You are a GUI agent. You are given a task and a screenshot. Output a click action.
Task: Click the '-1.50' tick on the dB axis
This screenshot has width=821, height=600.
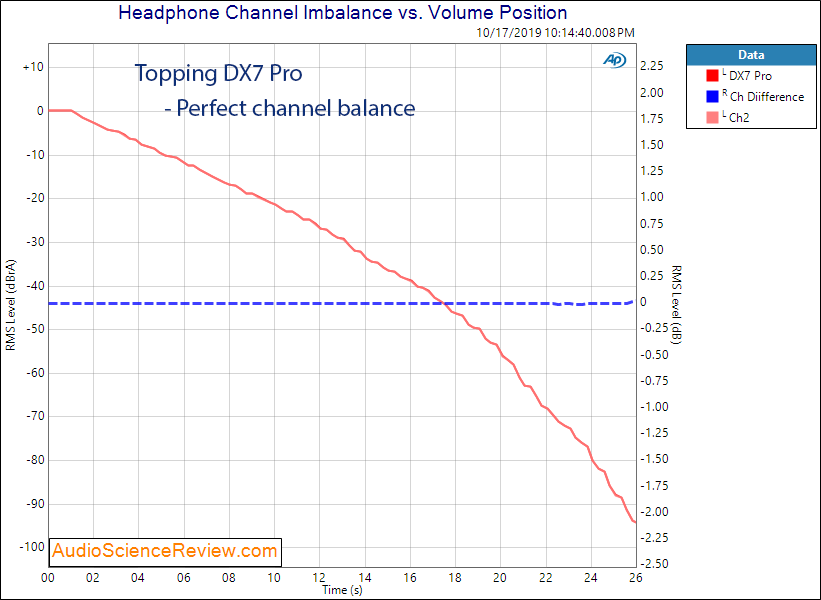(x=654, y=459)
